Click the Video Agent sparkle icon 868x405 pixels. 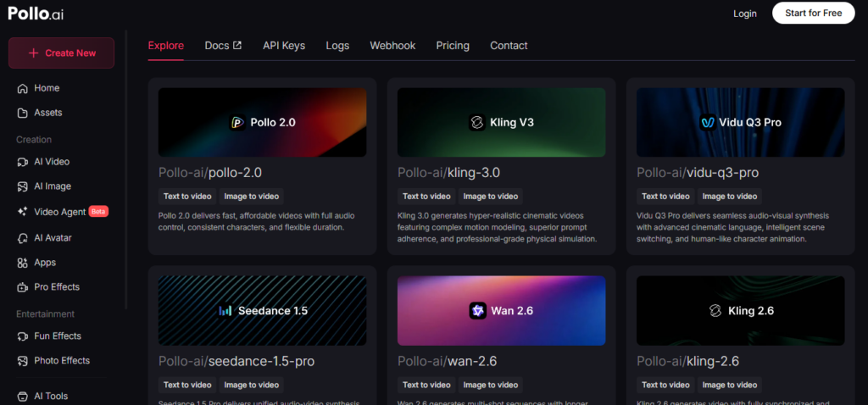tap(22, 211)
